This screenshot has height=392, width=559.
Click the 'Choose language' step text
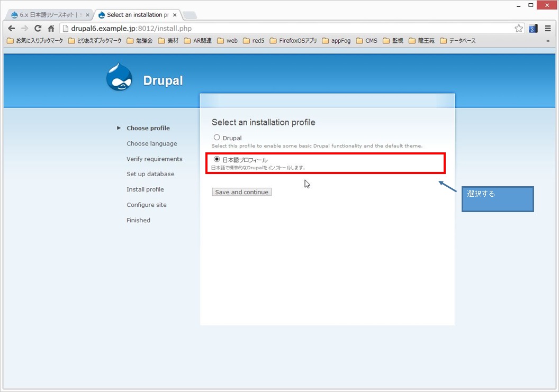point(152,143)
